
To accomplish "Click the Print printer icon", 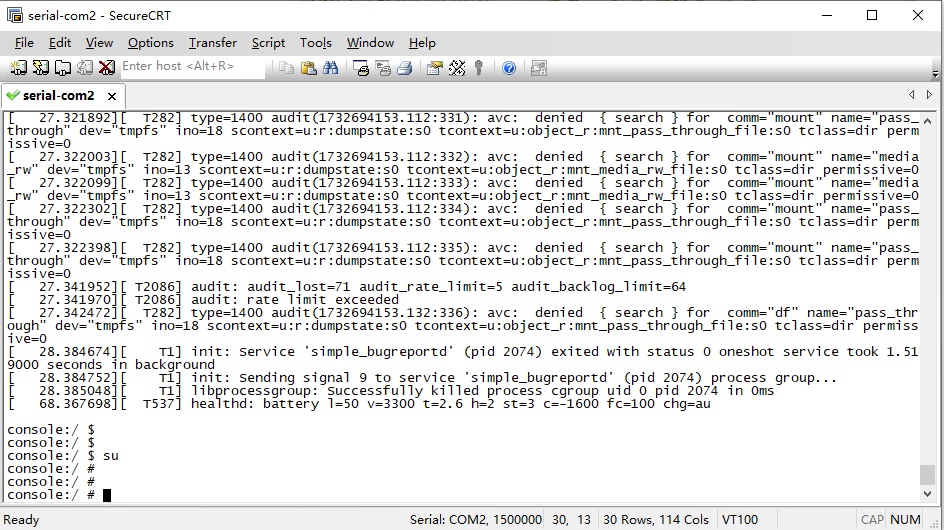I will coord(405,68).
